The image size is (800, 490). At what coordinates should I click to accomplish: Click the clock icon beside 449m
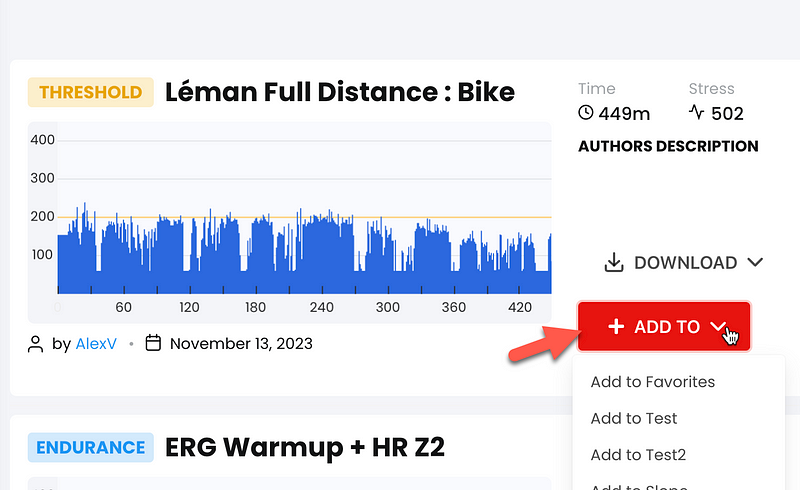(x=586, y=112)
